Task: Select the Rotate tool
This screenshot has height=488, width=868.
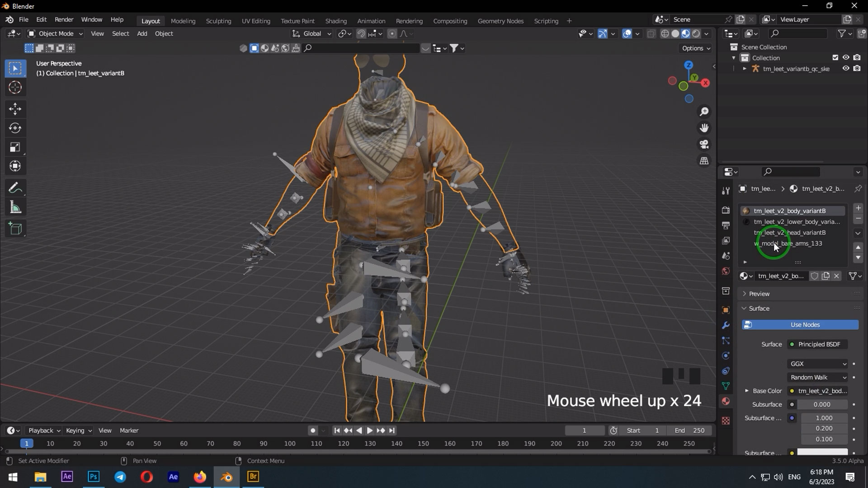Action: pos(15,128)
